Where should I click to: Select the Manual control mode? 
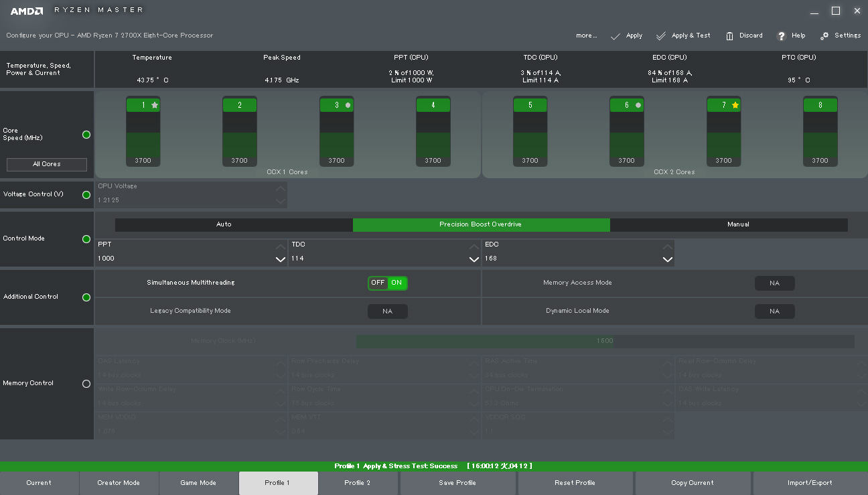click(738, 224)
